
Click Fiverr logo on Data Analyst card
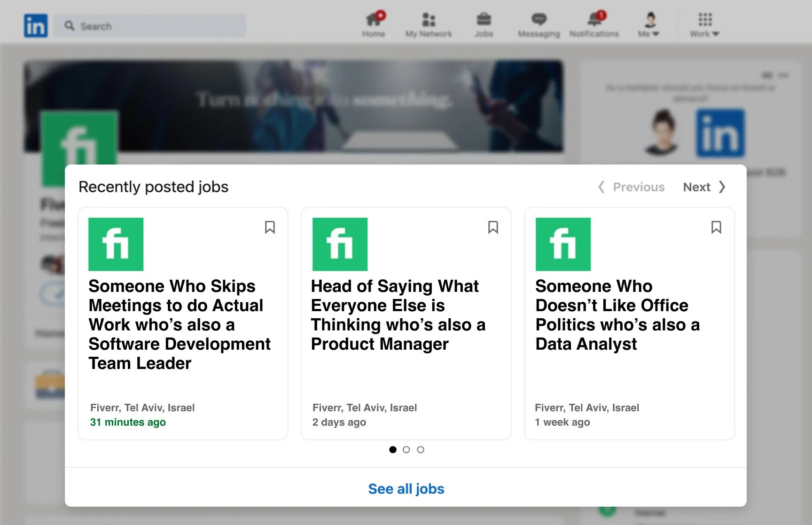coord(563,244)
